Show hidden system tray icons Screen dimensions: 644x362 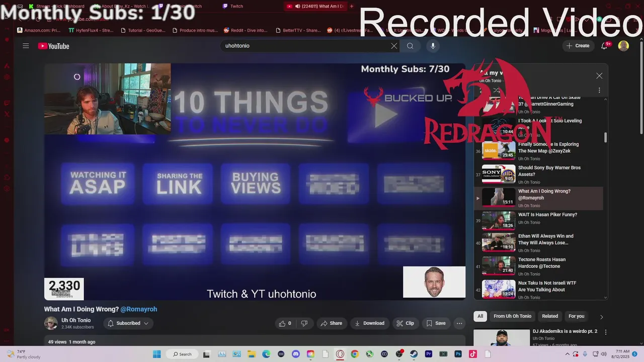click(x=567, y=354)
